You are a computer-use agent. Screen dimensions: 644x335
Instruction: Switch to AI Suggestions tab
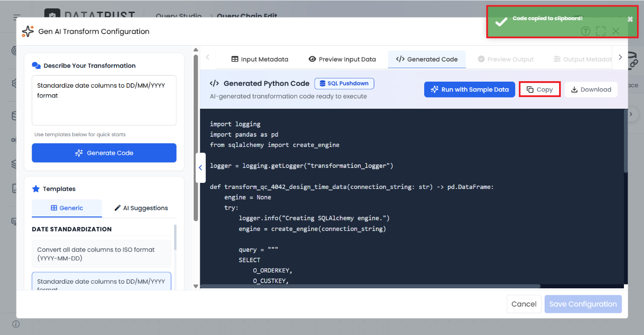(x=141, y=208)
